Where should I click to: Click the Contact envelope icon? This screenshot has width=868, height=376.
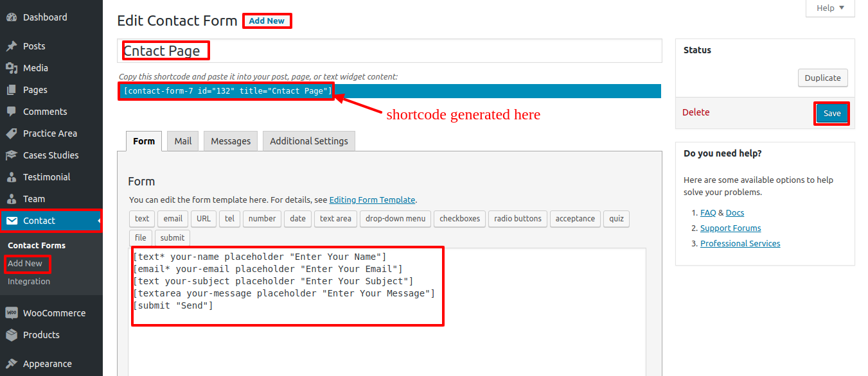coord(12,221)
